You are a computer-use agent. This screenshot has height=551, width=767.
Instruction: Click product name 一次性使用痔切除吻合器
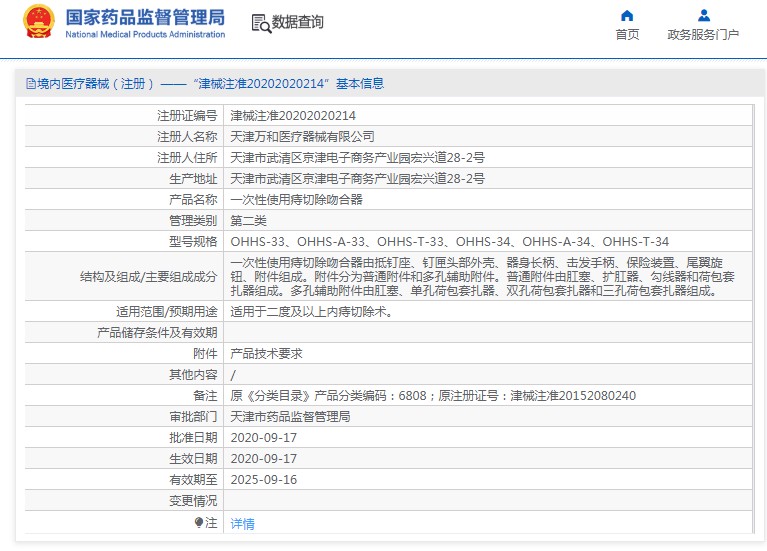296,200
